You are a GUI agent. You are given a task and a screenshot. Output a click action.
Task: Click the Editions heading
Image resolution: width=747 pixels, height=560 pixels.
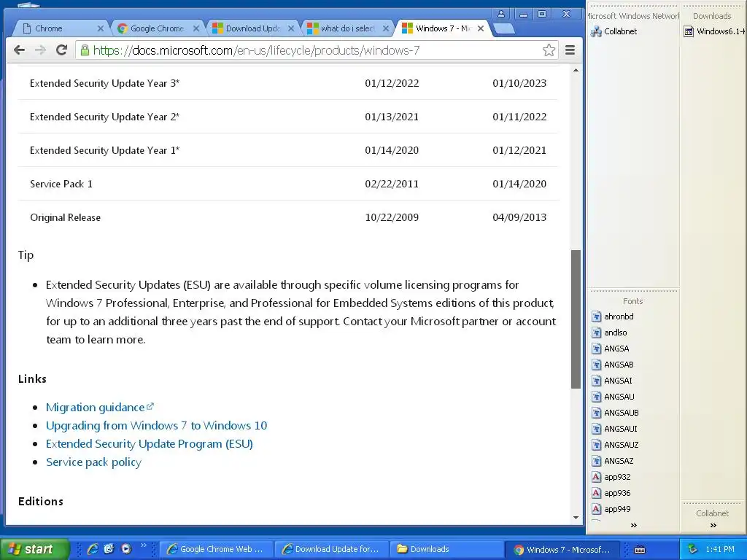[x=41, y=502]
